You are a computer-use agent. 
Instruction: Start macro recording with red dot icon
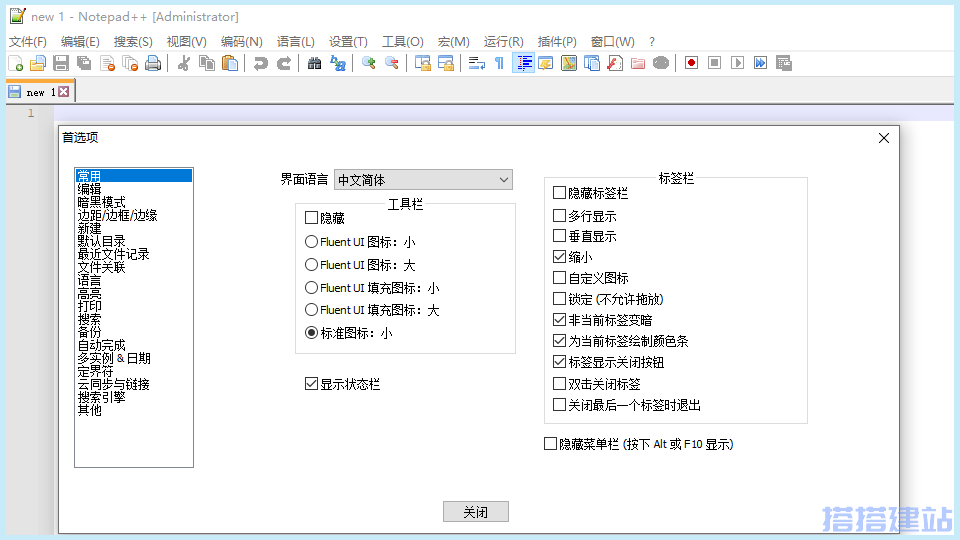tap(691, 63)
